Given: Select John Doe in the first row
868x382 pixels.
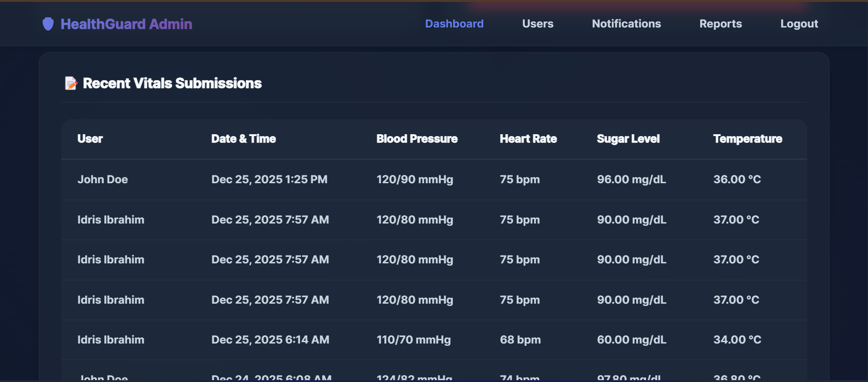Looking at the screenshot, I should point(102,180).
